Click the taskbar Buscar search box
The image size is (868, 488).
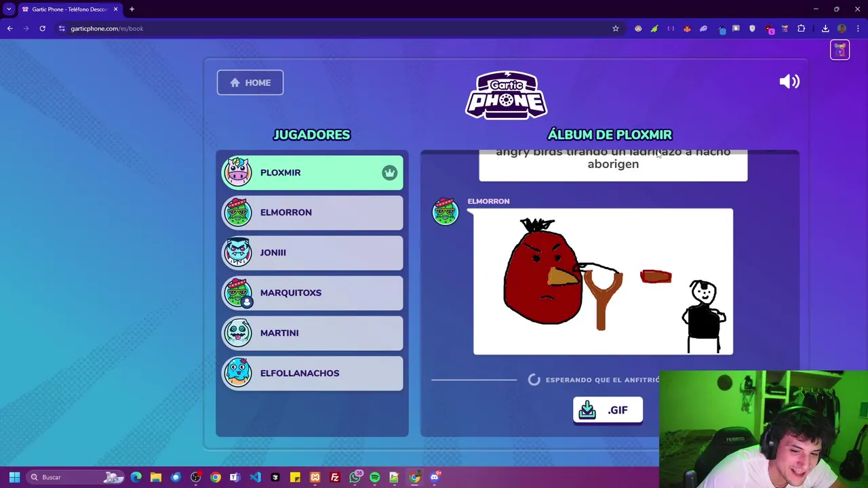(x=76, y=477)
